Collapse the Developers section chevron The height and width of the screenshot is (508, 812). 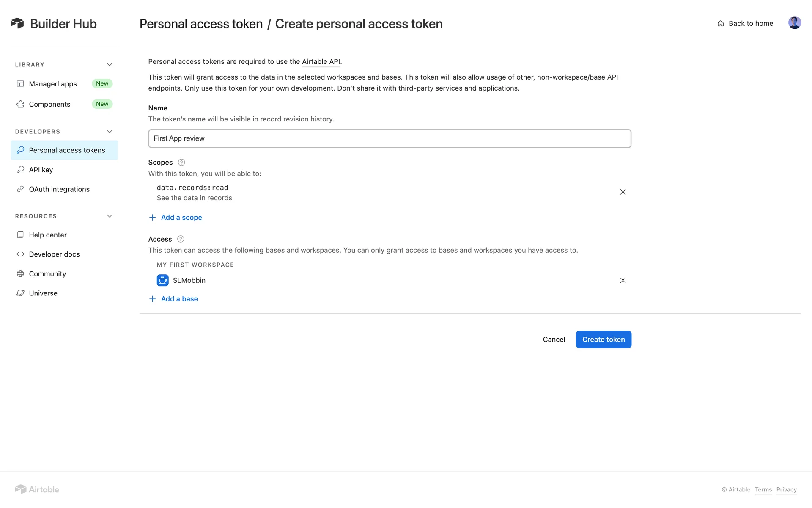pyautogui.click(x=110, y=132)
